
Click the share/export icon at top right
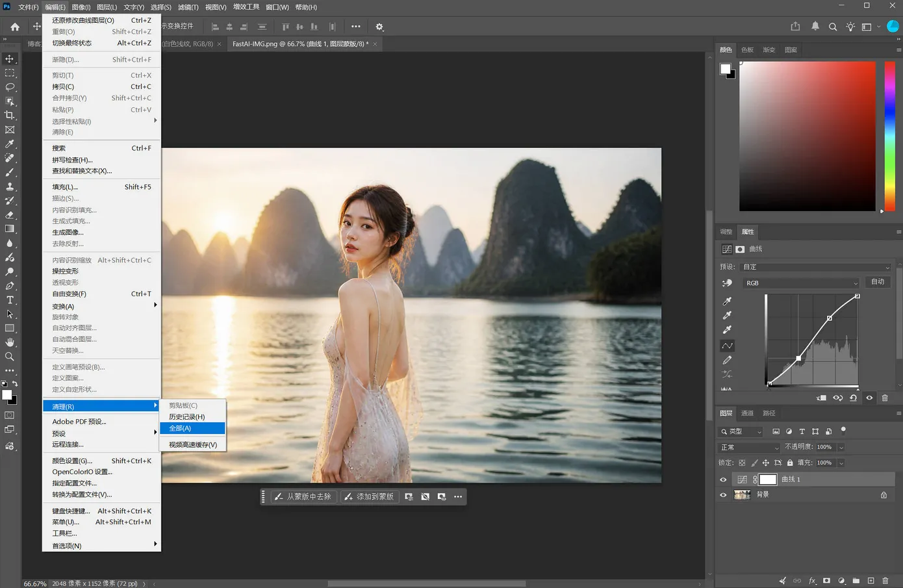pos(795,27)
